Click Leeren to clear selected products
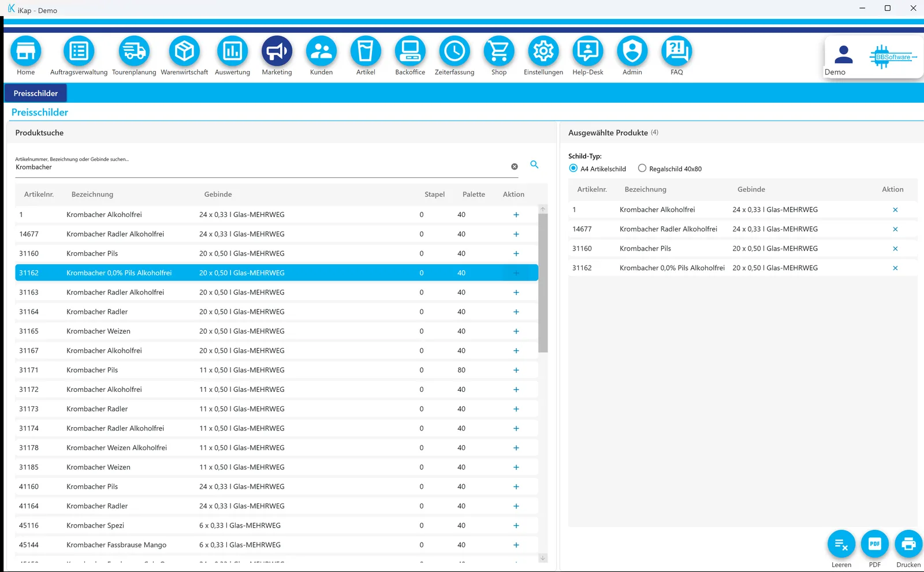924x572 pixels. point(841,544)
